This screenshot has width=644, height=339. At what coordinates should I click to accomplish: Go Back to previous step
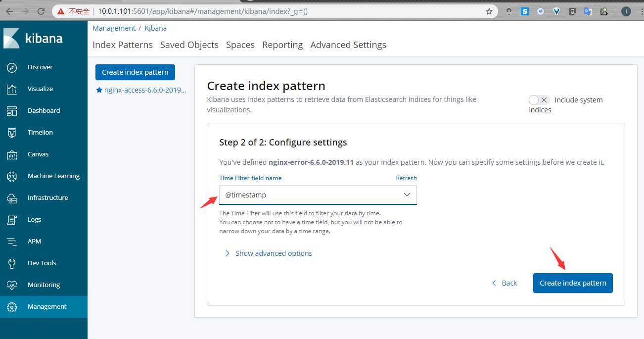[505, 283]
